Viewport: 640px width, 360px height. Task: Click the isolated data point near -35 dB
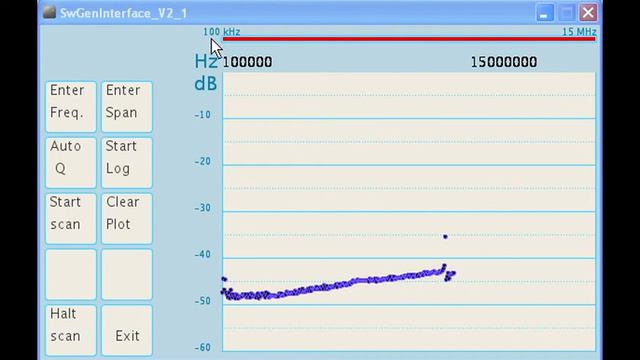445,237
